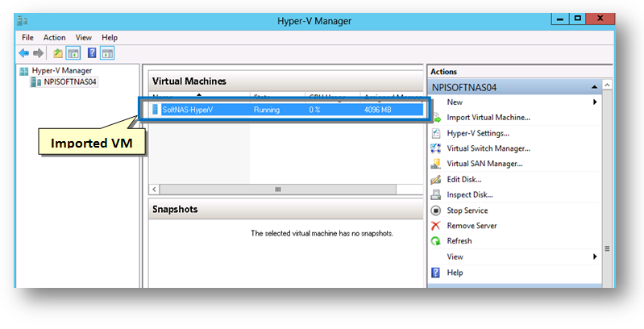This screenshot has height=329, width=644.
Task: Close the Hyper-V Manager window
Action: (x=600, y=19)
